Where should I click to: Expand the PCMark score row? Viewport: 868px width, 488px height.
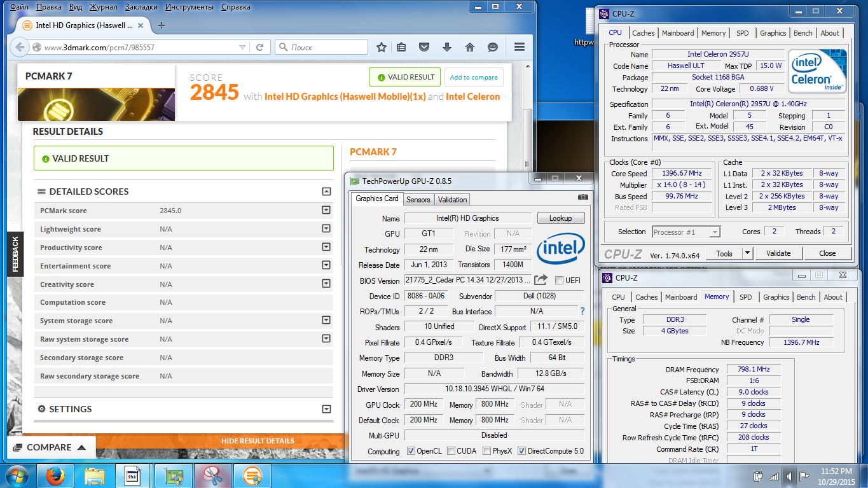coord(326,211)
